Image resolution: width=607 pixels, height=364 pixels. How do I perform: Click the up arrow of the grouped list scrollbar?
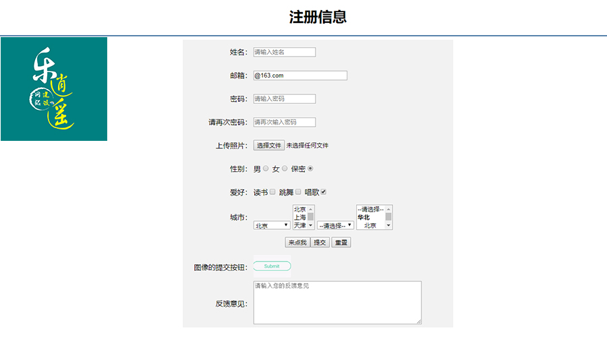click(388, 209)
